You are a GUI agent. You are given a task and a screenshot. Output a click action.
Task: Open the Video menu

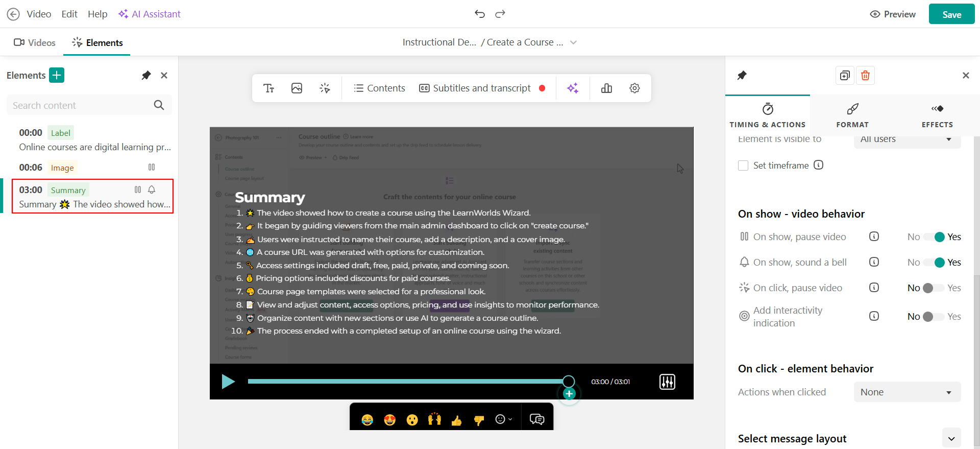coord(39,14)
